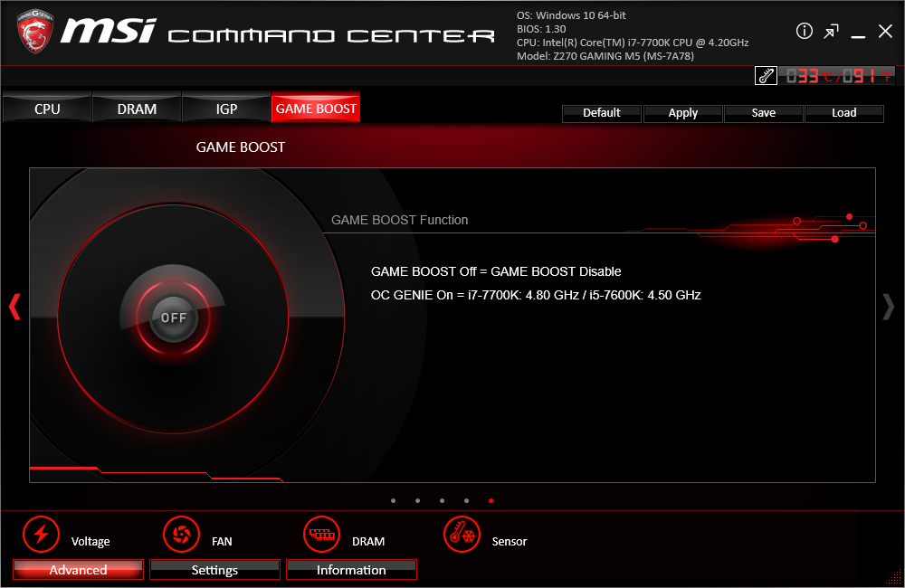Viewport: 905px width, 588px height.
Task: Open the Sensor thermometer icon
Action: pyautogui.click(x=462, y=535)
